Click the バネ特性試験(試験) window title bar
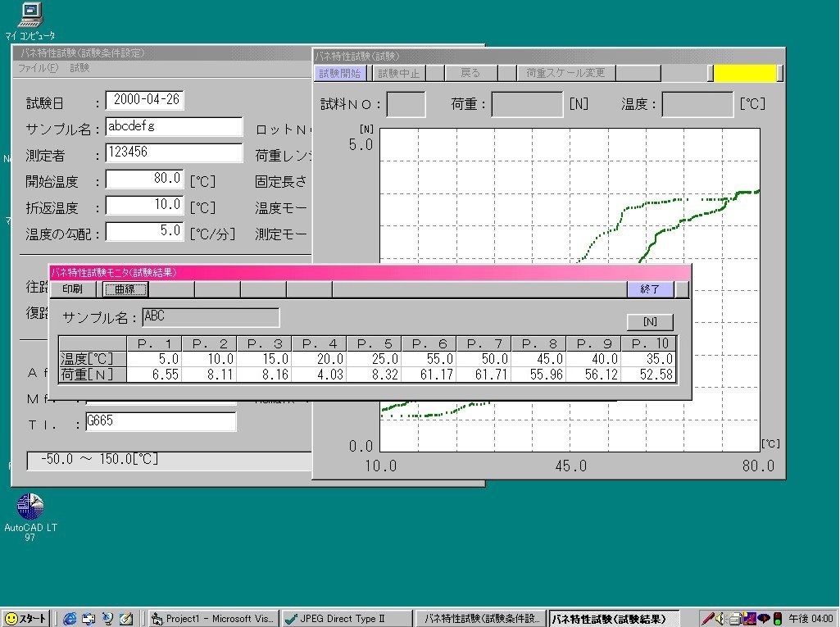 [549, 57]
